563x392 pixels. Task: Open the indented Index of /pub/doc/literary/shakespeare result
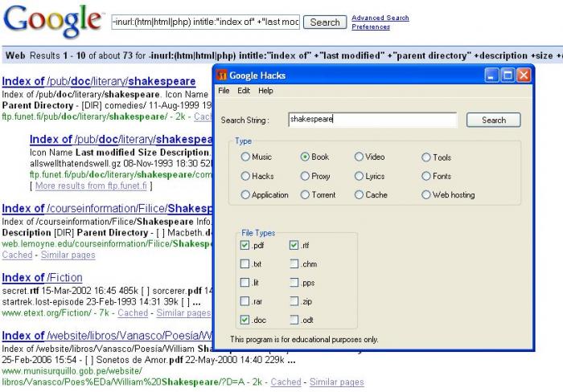(x=121, y=139)
